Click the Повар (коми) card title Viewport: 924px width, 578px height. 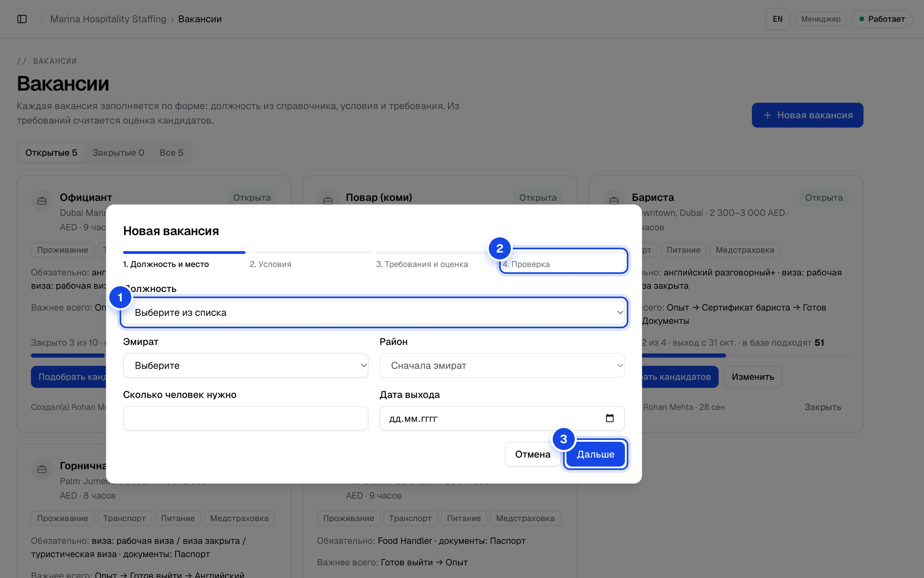pos(379,197)
